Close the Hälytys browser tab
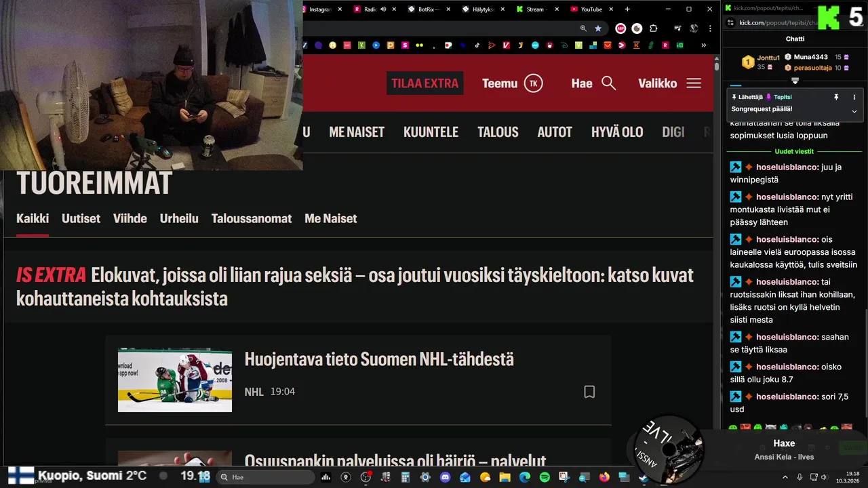The width and height of the screenshot is (868, 488). (502, 9)
